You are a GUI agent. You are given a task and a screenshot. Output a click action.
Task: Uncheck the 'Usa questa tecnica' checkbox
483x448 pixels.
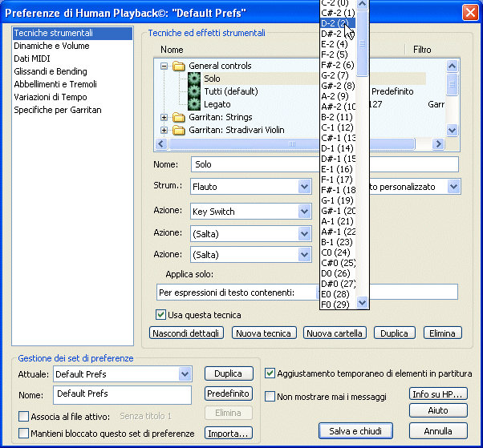tap(160, 315)
